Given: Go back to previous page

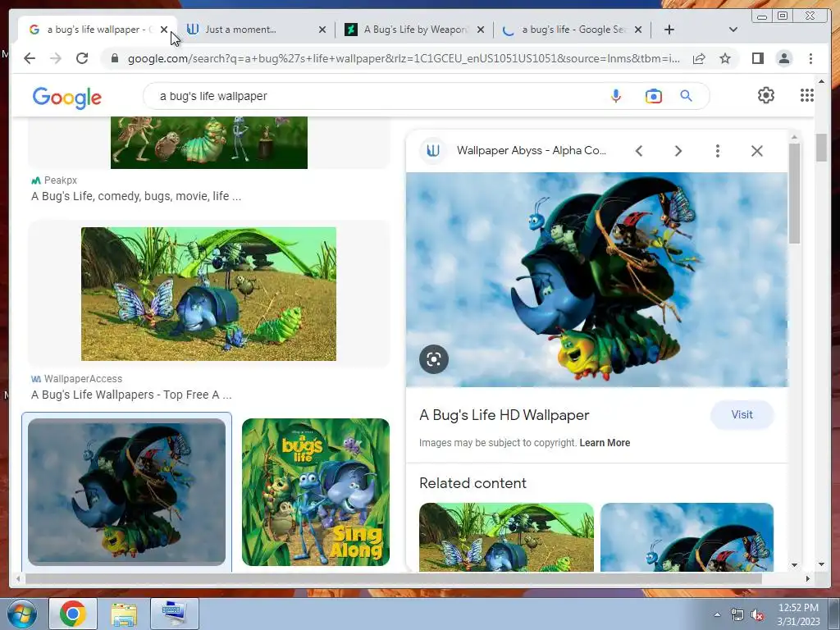Looking at the screenshot, I should point(30,58).
